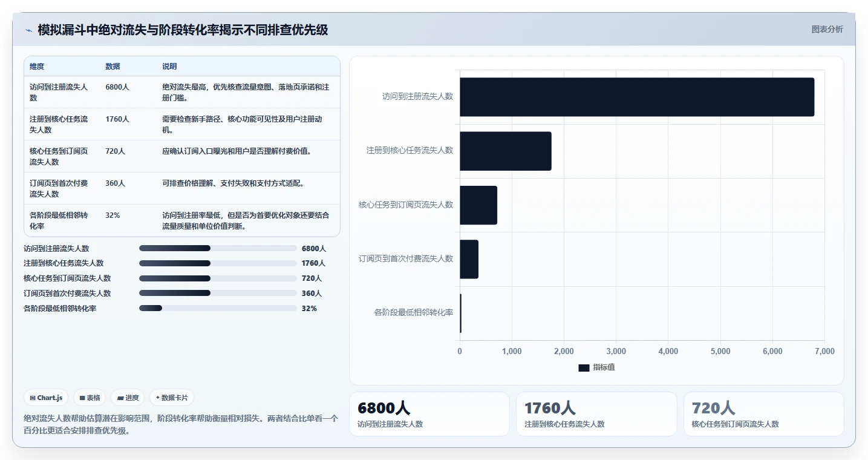Click y-axis label 注册到核心任务流失人数 in chart

point(410,151)
